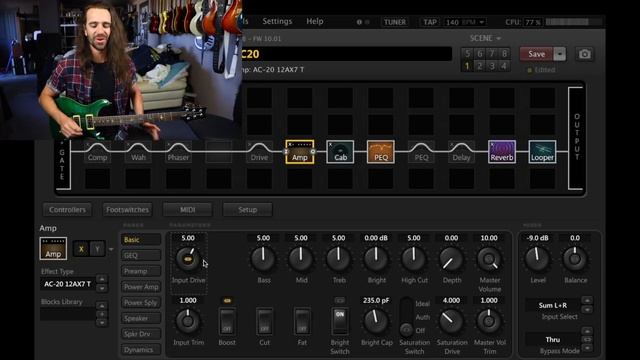Click the Bass knob
Image resolution: width=640 pixels, height=360 pixels.
coord(263,259)
